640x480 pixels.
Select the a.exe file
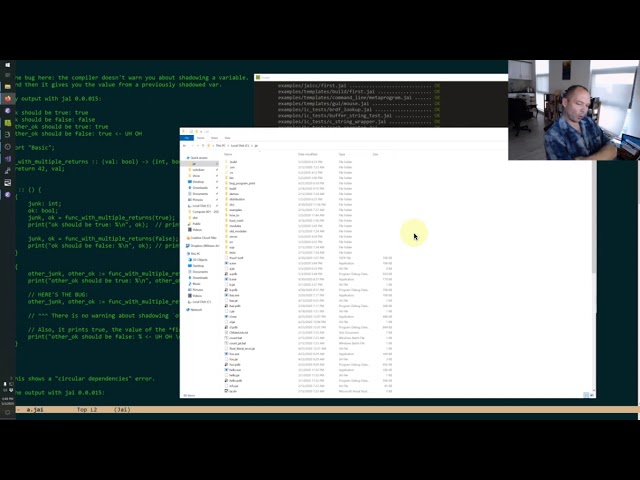pyautogui.click(x=233, y=263)
